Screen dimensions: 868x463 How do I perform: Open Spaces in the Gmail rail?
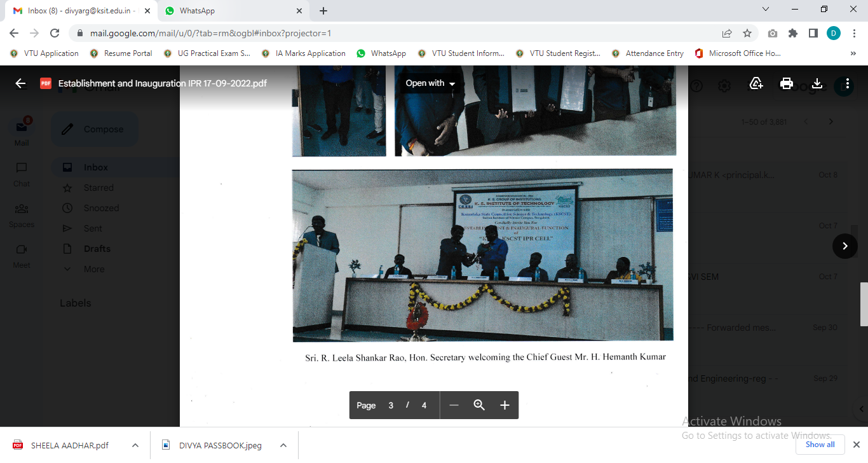22,214
